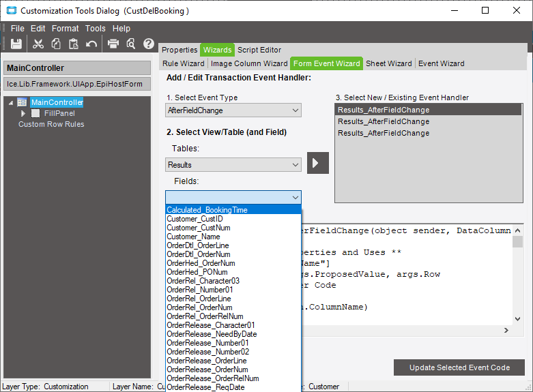Select second Results_AfterFieldChange handler
Image resolution: width=533 pixels, height=392 pixels.
(x=429, y=121)
